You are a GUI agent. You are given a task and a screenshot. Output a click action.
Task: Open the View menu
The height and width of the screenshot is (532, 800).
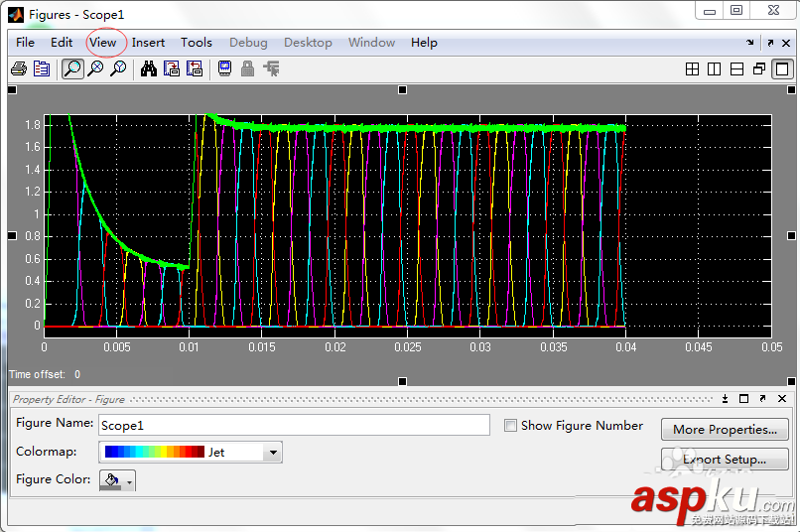(103, 43)
